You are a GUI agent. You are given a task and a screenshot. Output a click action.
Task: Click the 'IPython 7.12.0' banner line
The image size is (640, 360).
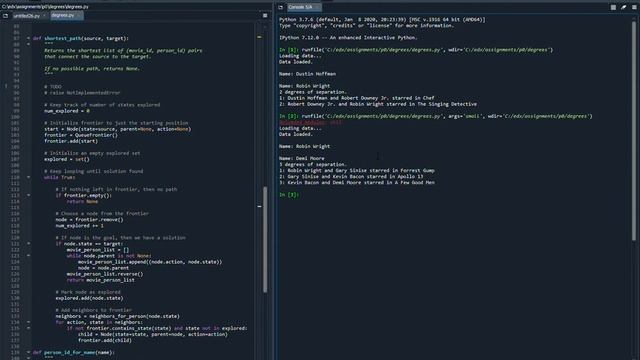348,38
